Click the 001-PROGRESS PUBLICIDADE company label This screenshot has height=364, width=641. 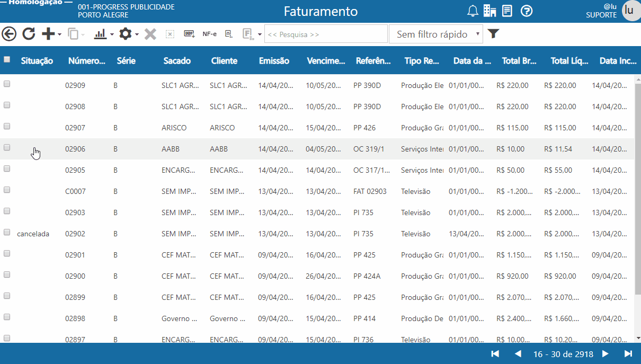(126, 7)
